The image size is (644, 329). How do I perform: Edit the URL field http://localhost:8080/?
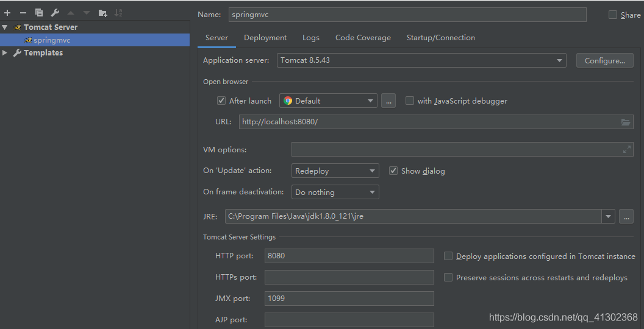click(x=436, y=122)
